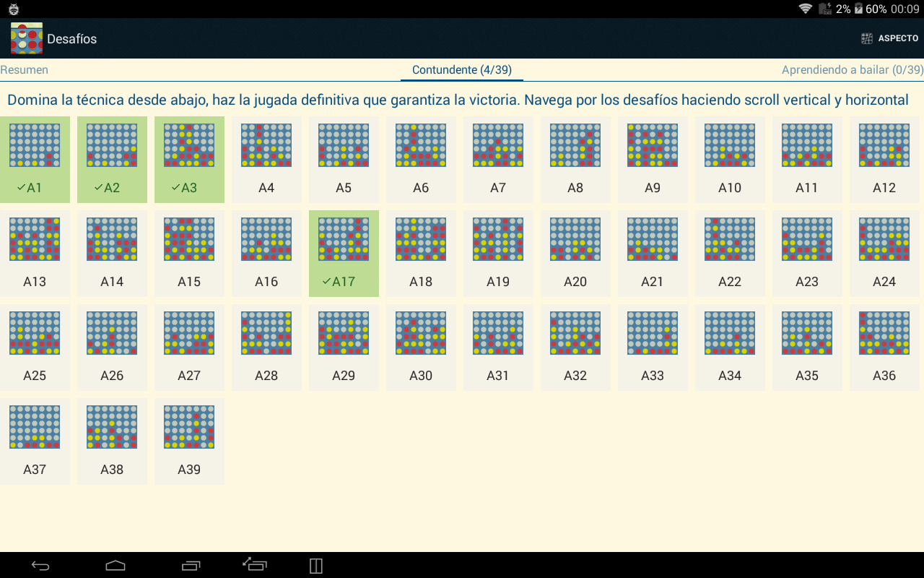Open challenge A12 board
924x578 pixels.
coord(884,160)
